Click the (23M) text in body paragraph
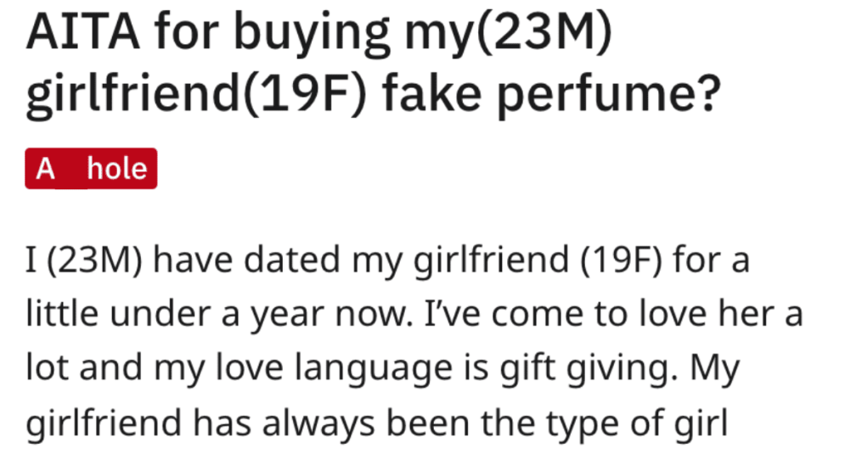 point(94,261)
